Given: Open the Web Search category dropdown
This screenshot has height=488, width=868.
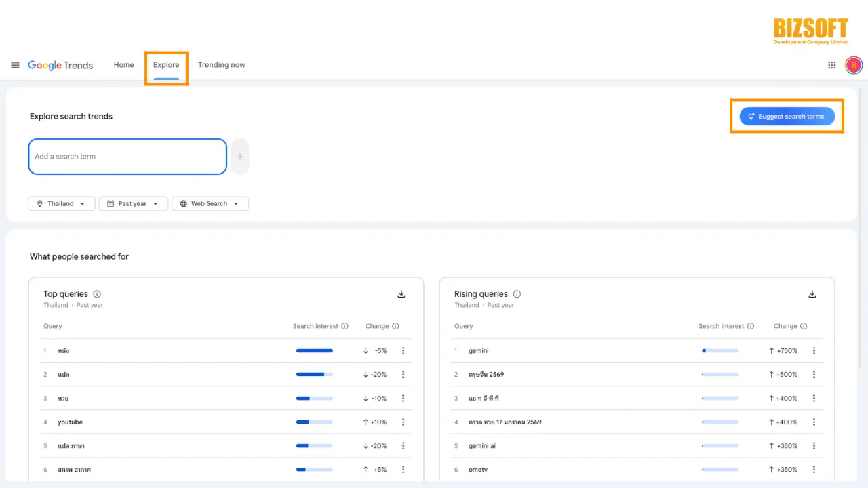Looking at the screenshot, I should (x=210, y=203).
